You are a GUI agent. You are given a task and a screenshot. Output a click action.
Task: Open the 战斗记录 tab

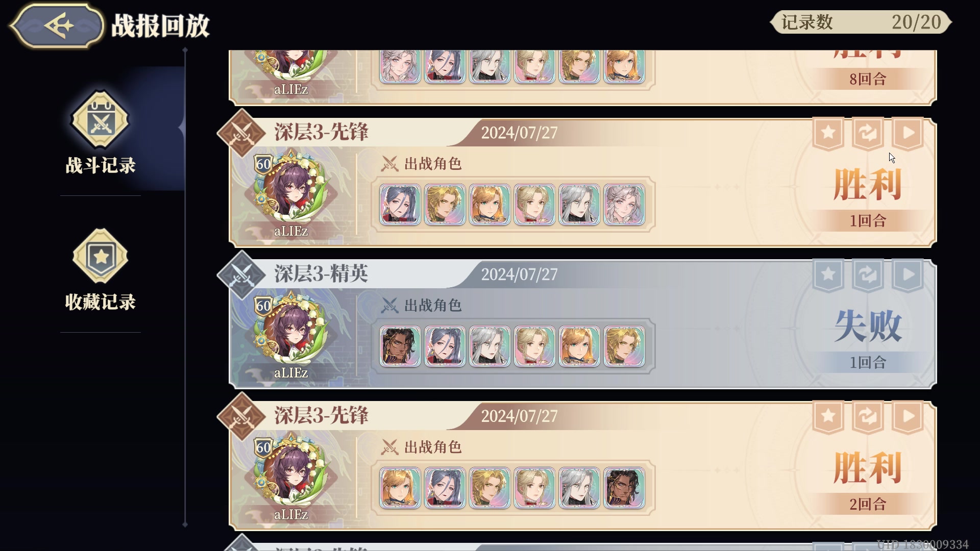(x=101, y=134)
